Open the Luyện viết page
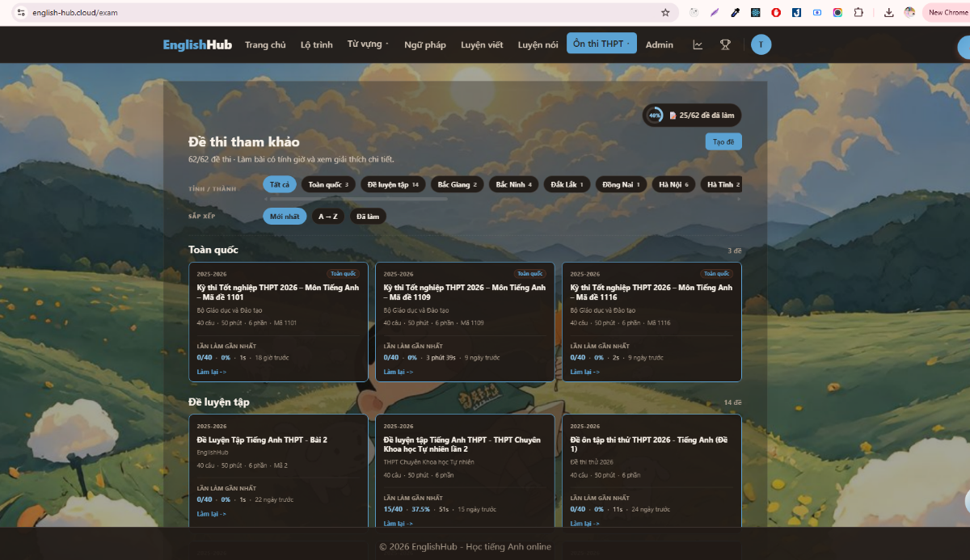970x560 pixels. [x=482, y=44]
